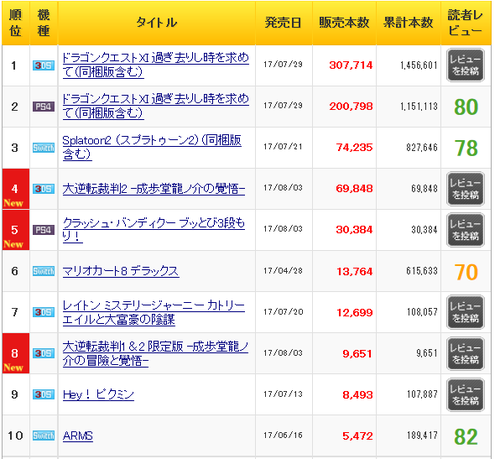Viewport: 500px width, 459px height.
Task: Click the review post button for レイトン row
Action: tap(465, 312)
